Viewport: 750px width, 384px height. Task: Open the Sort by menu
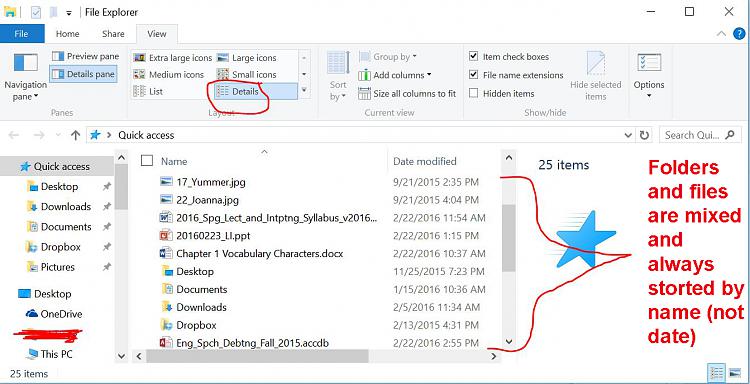click(x=338, y=77)
